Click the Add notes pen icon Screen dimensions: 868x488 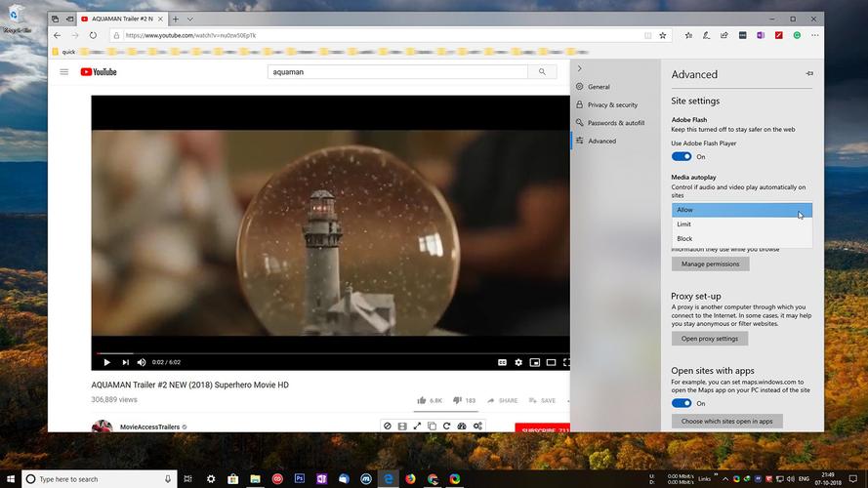tap(706, 35)
